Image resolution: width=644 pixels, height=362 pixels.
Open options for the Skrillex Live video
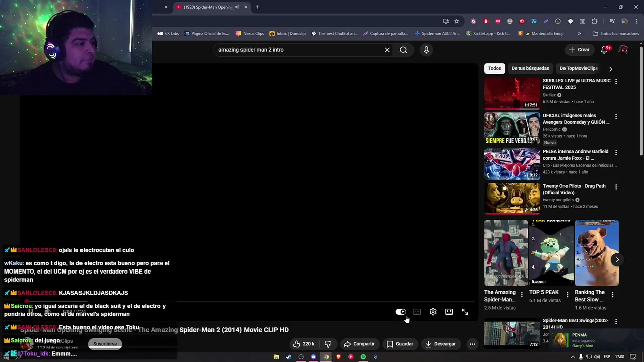click(616, 81)
